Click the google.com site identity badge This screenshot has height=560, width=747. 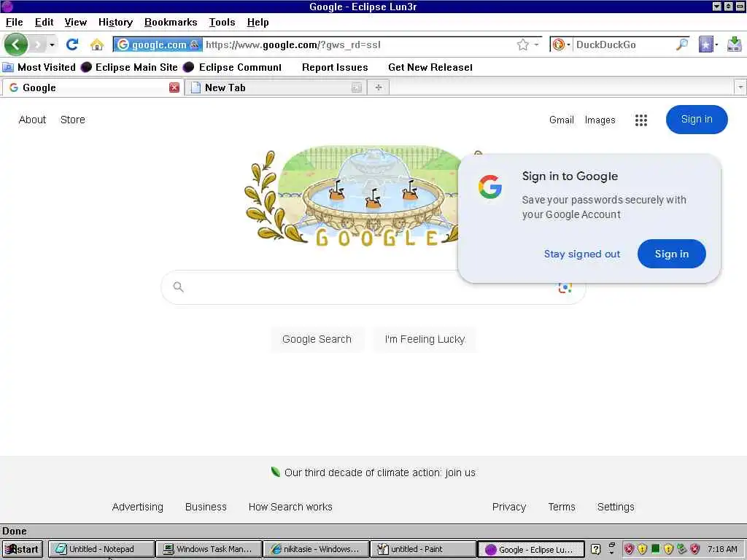[158, 44]
